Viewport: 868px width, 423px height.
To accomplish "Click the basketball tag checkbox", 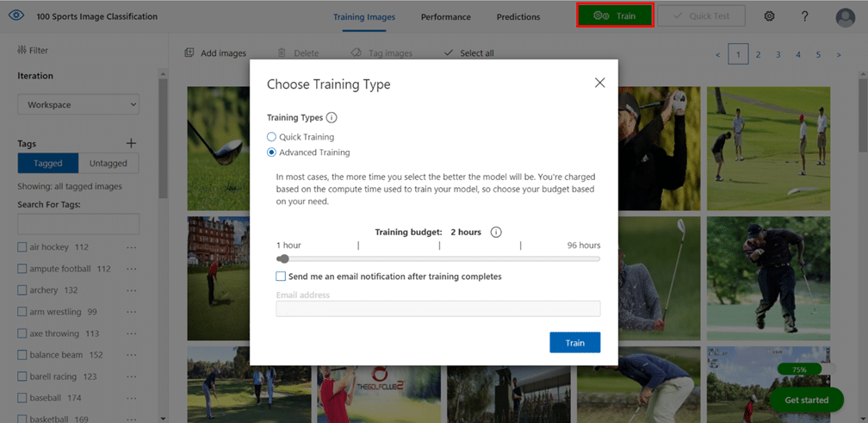I will pyautogui.click(x=22, y=420).
